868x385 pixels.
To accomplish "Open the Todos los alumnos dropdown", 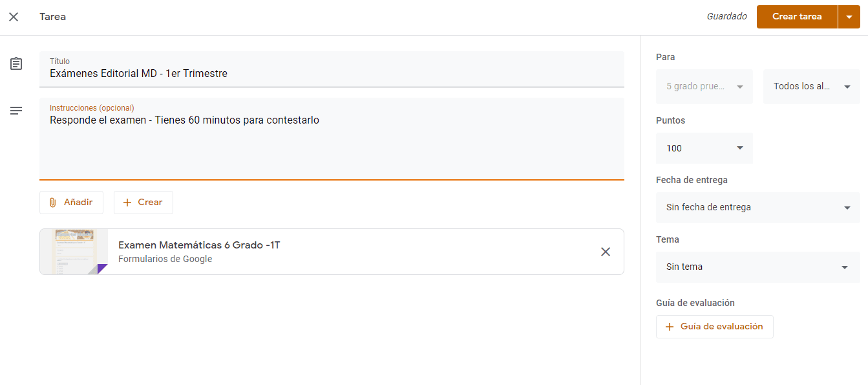I will (x=847, y=87).
